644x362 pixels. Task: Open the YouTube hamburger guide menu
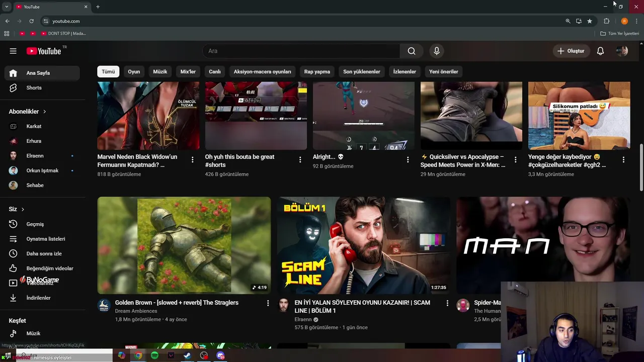13,51
